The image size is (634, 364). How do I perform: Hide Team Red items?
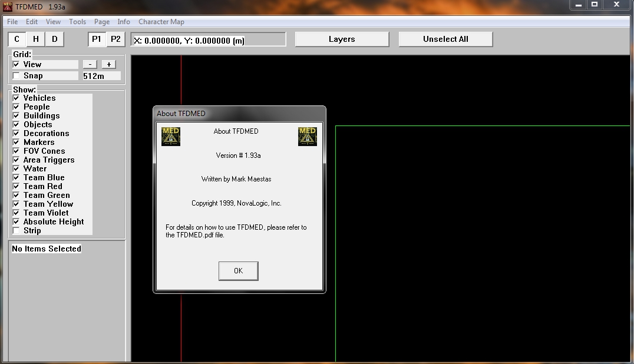coord(16,186)
